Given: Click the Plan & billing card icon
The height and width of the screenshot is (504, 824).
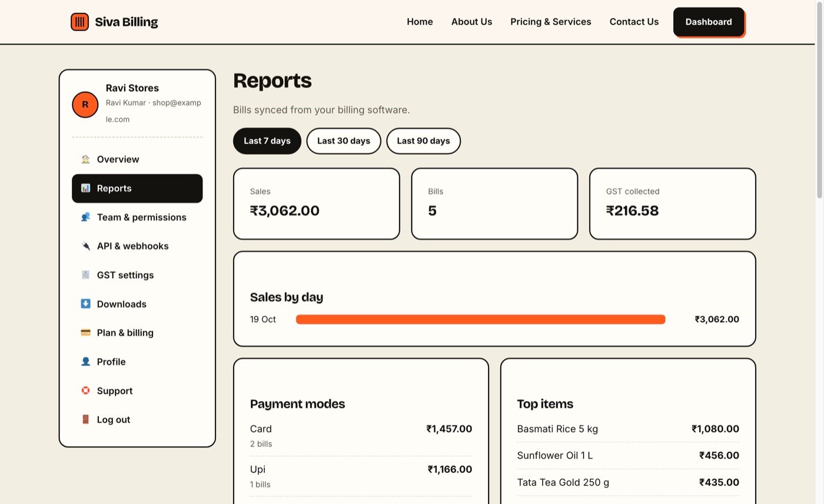Looking at the screenshot, I should [85, 332].
